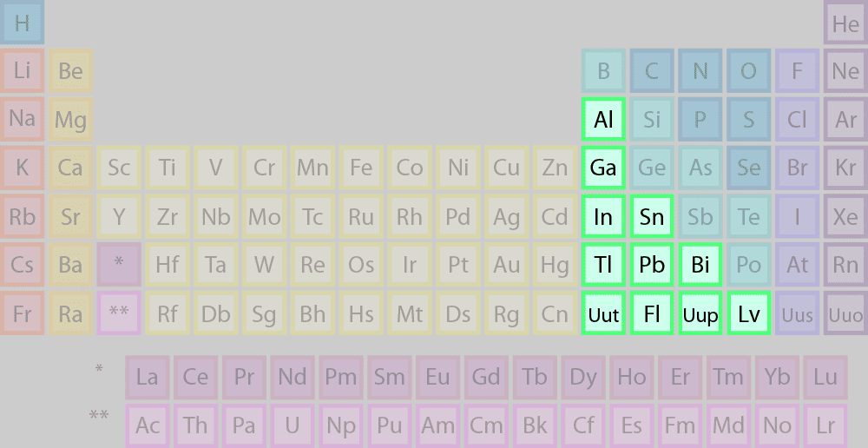The image size is (868, 448).
Task: Open the actinide placeholder cell marked **
Action: point(119,313)
